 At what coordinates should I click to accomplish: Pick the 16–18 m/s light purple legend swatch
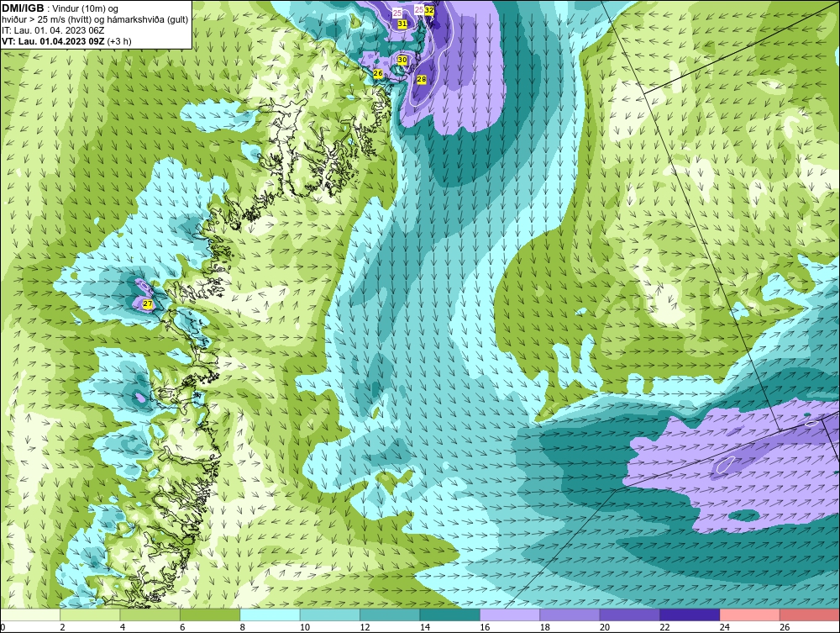click(x=510, y=615)
